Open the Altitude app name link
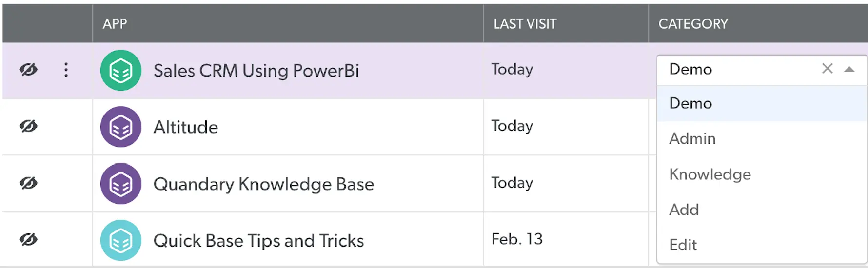The width and height of the screenshot is (868, 268). [x=185, y=127]
